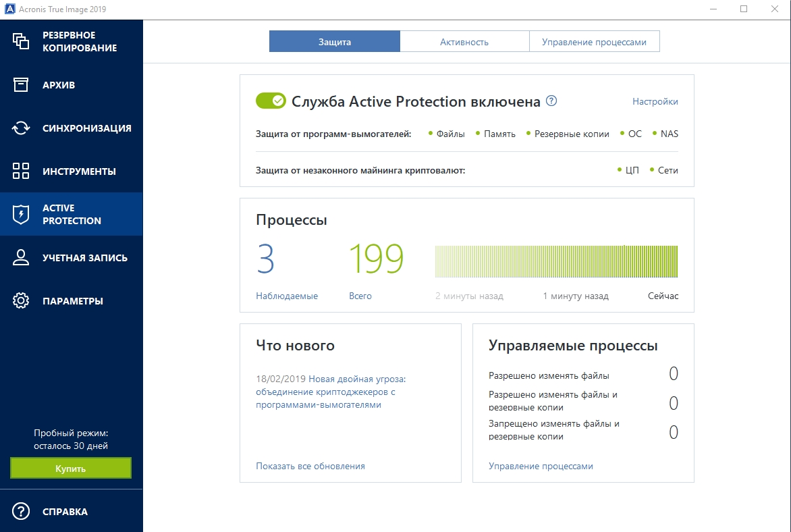Click Показать все обновления link
Image resolution: width=791 pixels, height=532 pixels.
[x=310, y=466]
